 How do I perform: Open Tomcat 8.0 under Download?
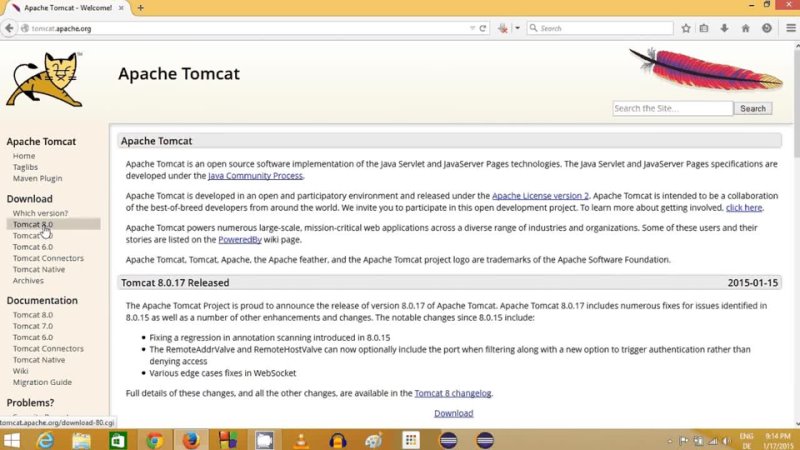click(33, 224)
